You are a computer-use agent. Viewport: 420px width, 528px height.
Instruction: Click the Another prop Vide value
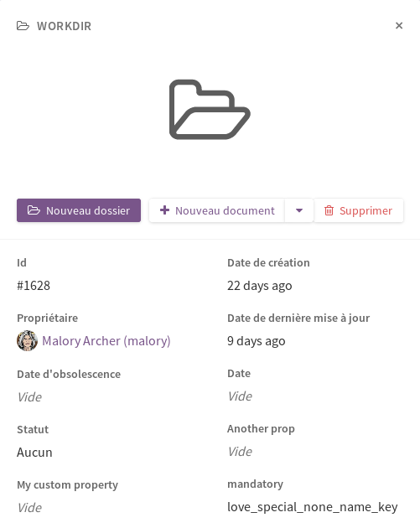pos(240,452)
